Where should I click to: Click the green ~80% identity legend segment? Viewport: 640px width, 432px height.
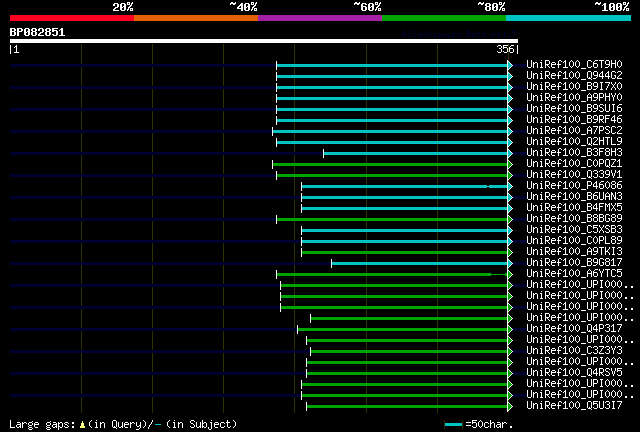tap(444, 18)
